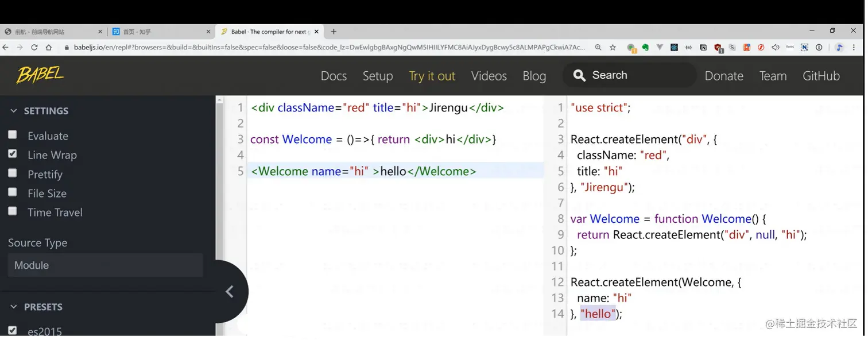This screenshot has width=868, height=340.
Task: Click the page zoom magnifier icon
Action: 598,48
